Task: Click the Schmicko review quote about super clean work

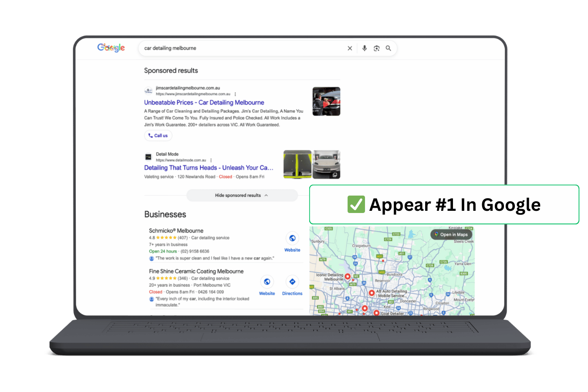Action: (x=215, y=258)
